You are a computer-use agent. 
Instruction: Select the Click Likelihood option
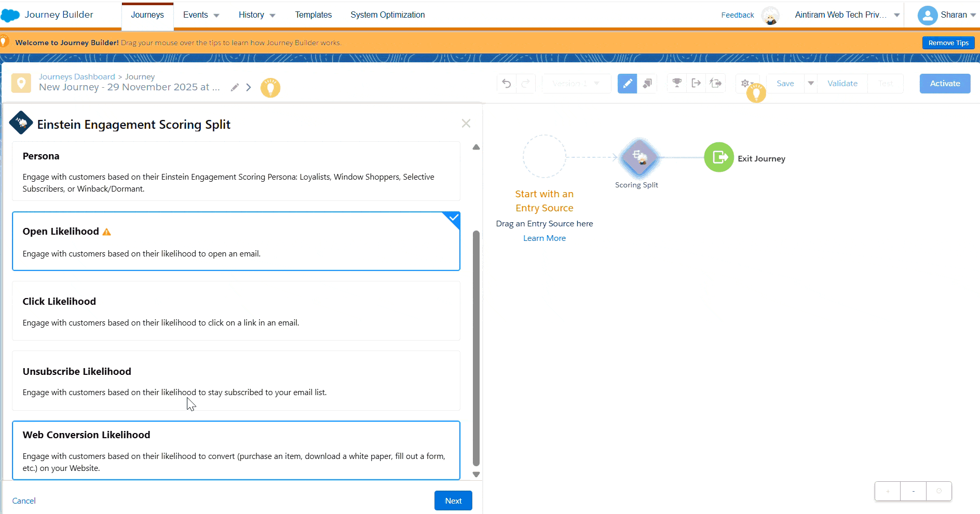pos(236,311)
